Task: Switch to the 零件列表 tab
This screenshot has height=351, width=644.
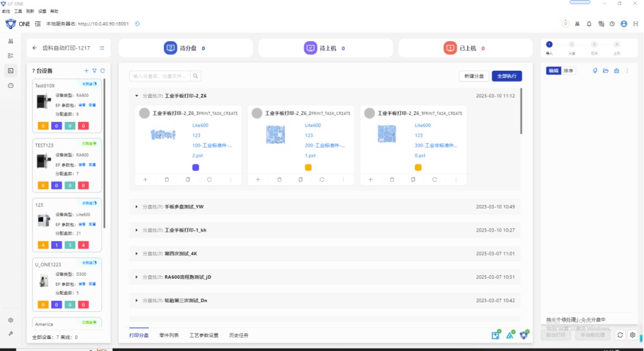Action: click(169, 335)
